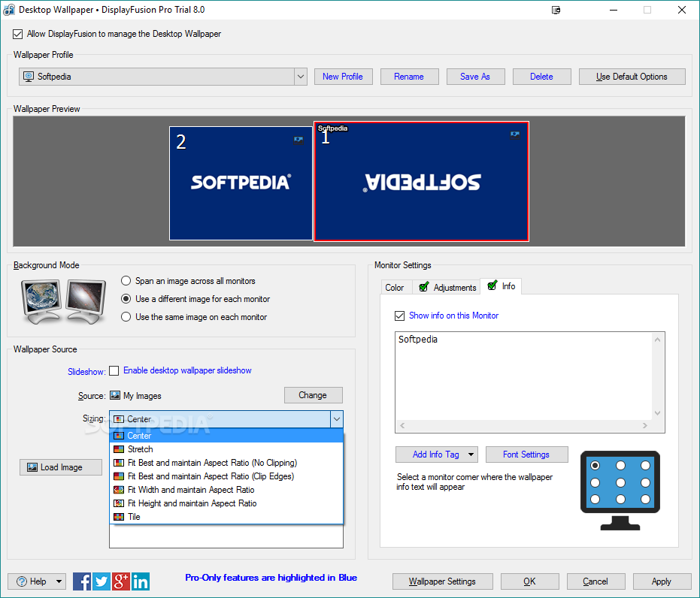Switch to the Adjustments tab
700x598 pixels.
tap(447, 288)
